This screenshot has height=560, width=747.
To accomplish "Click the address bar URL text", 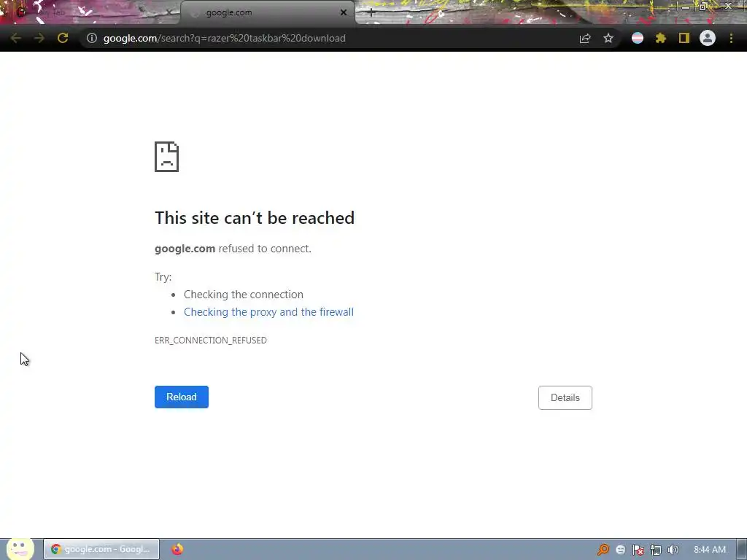I will point(225,38).
